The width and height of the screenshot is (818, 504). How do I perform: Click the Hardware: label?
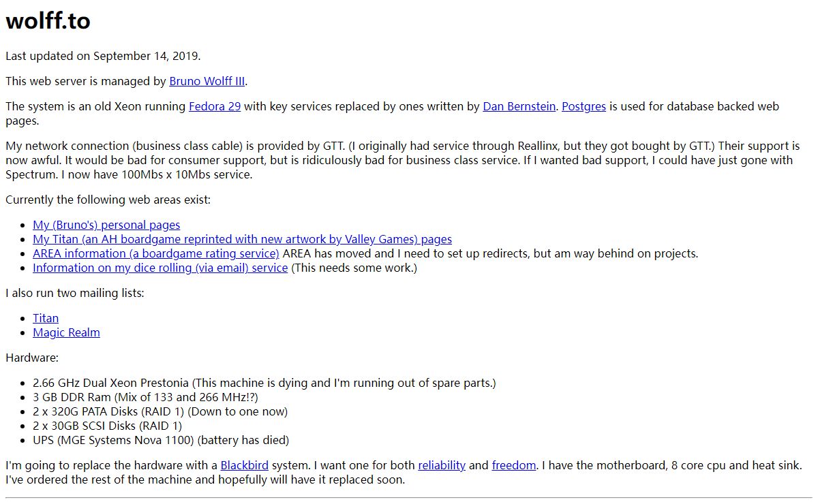pyautogui.click(x=32, y=358)
